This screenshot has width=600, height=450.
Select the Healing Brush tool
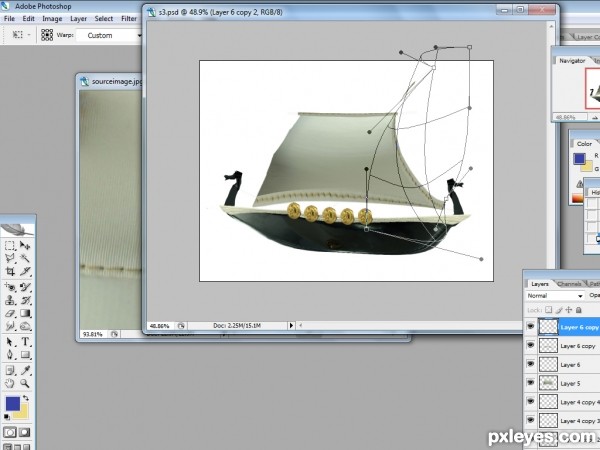pos(10,287)
